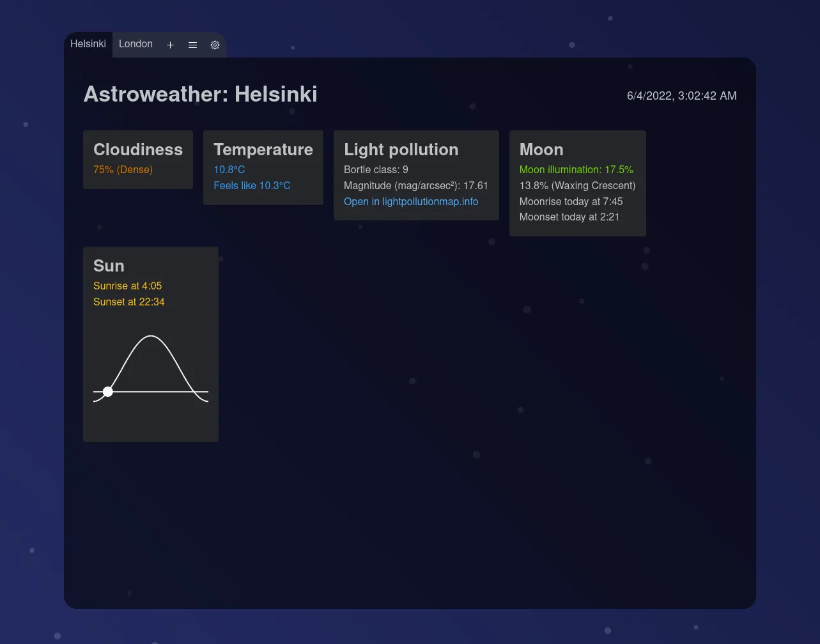
Task: Open the settings gear icon
Action: (x=215, y=45)
